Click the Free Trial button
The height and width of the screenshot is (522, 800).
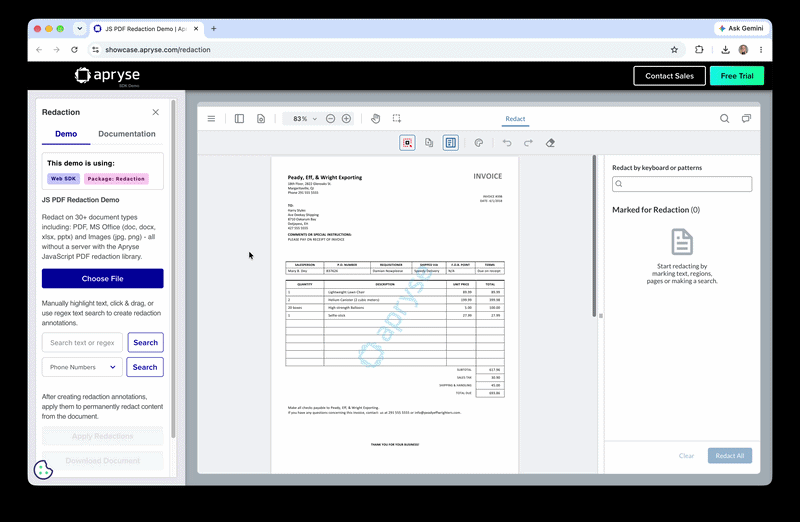pyautogui.click(x=737, y=76)
